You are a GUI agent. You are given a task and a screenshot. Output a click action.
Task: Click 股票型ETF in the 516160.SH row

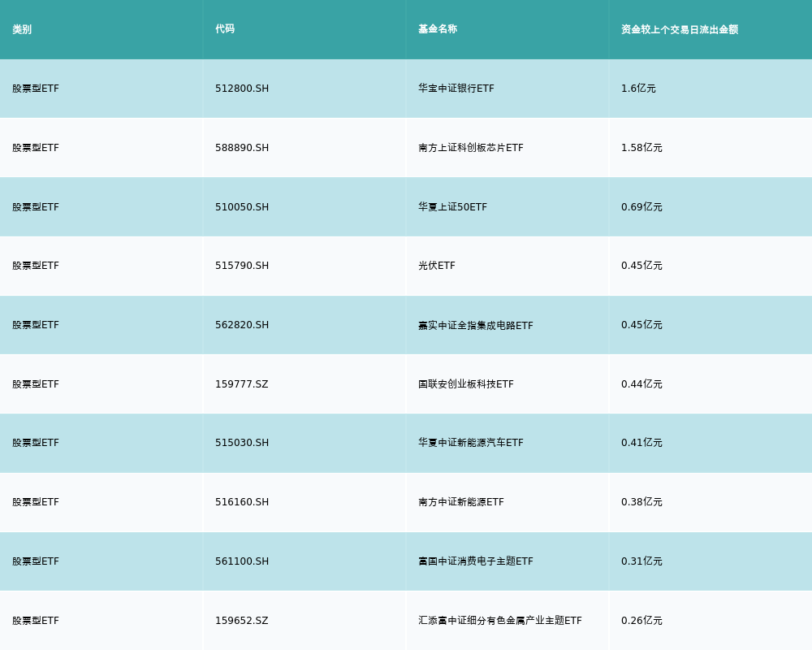click(x=36, y=502)
